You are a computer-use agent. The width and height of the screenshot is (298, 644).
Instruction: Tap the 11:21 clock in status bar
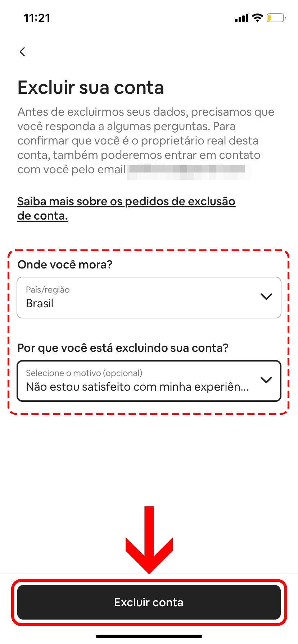[37, 18]
